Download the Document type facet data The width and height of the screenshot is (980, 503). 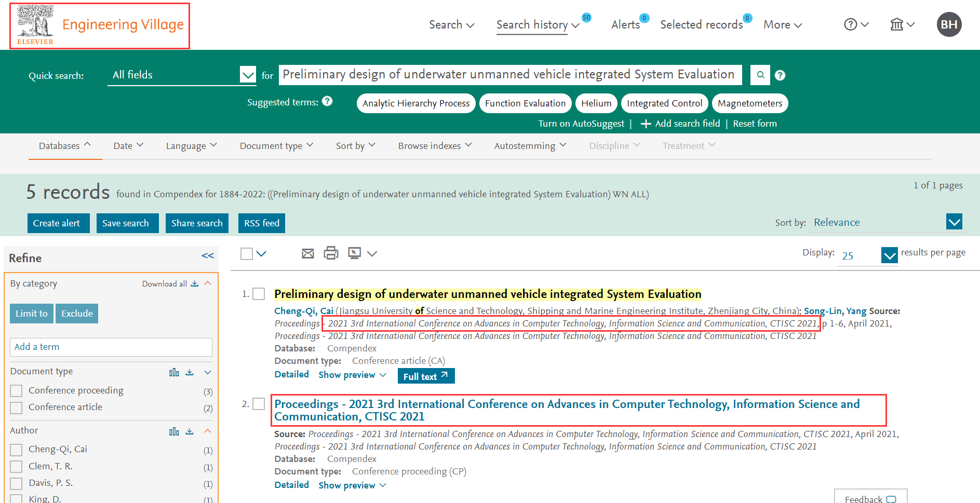click(190, 372)
